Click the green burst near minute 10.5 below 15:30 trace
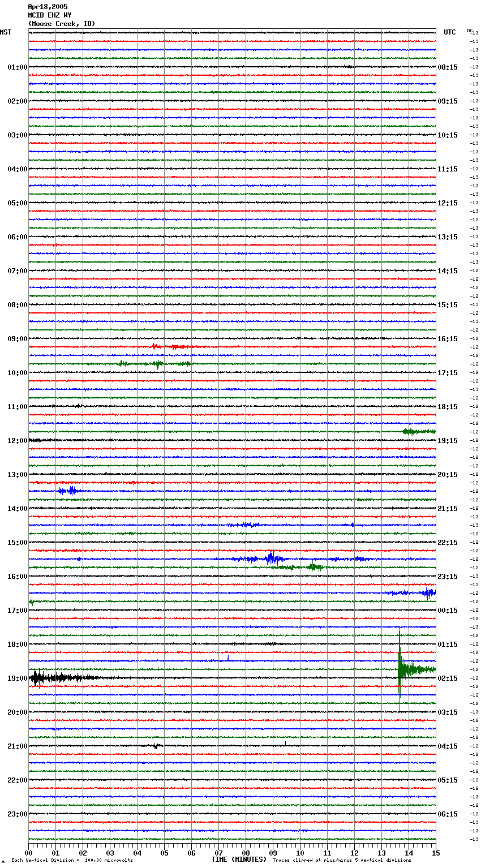Viewport: 481px width, 868px height. 314,567
